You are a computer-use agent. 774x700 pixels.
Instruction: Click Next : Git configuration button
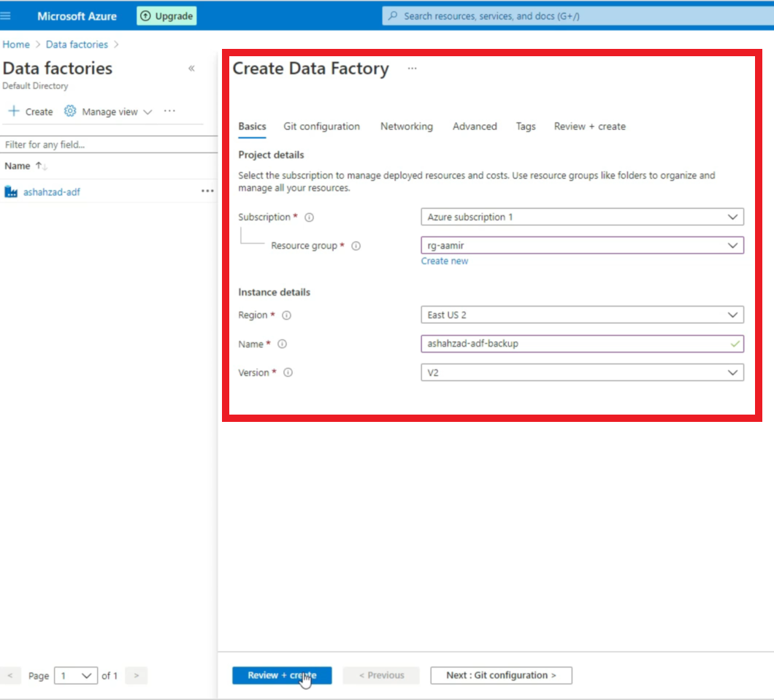[501, 675]
